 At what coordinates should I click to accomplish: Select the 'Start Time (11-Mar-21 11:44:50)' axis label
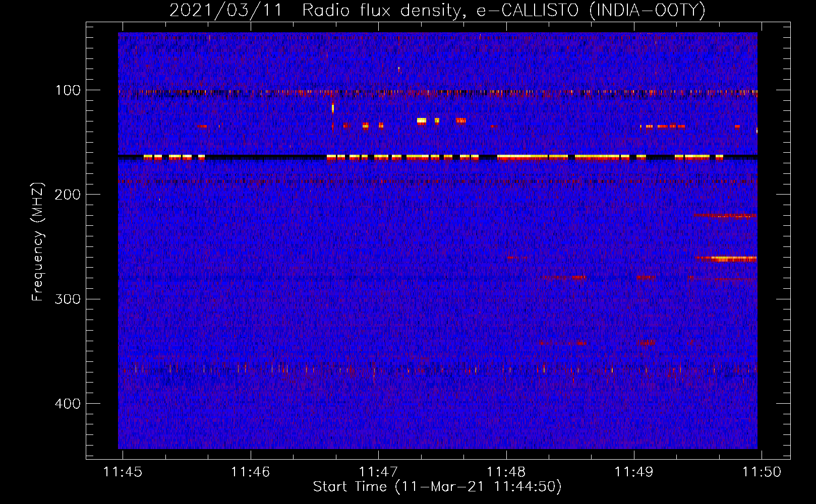tap(437, 487)
